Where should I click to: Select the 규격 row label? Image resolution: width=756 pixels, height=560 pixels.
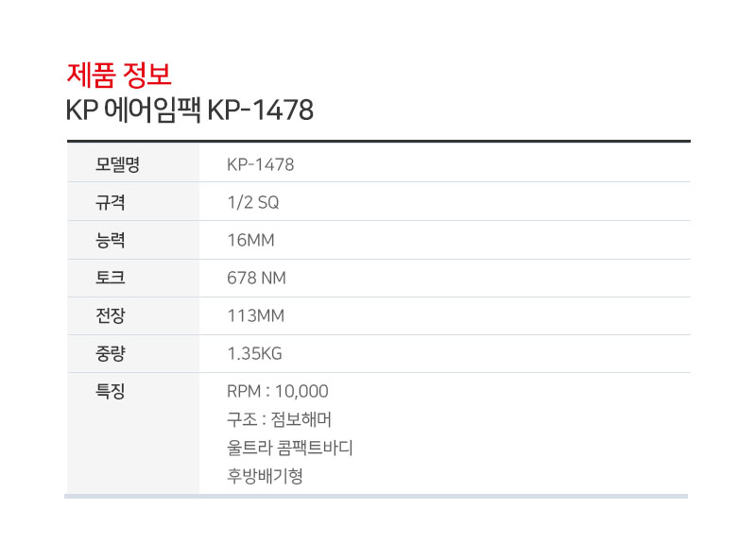pos(111,202)
